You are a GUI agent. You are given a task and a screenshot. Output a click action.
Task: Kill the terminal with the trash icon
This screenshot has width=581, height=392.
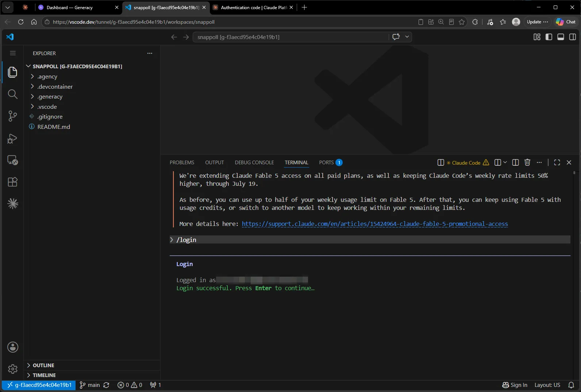[x=527, y=162]
